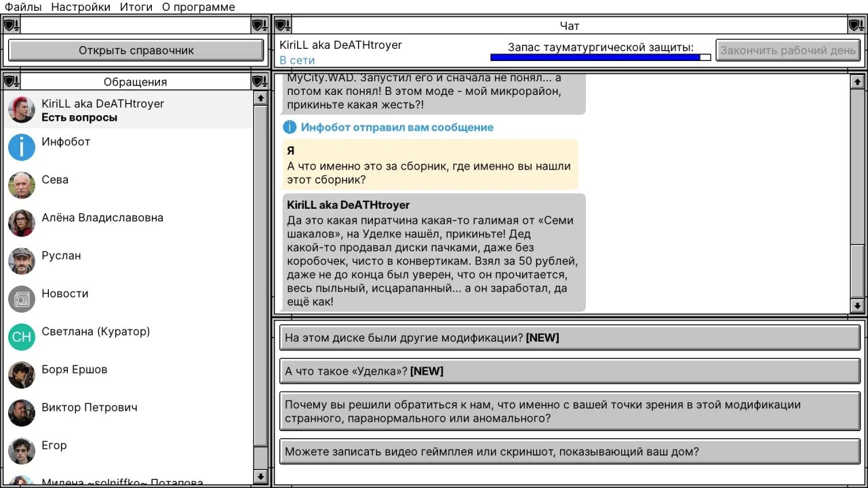Ask 'А что такое «Уделка»?' reply option
Viewport: 868px width, 488px height.
point(570,371)
